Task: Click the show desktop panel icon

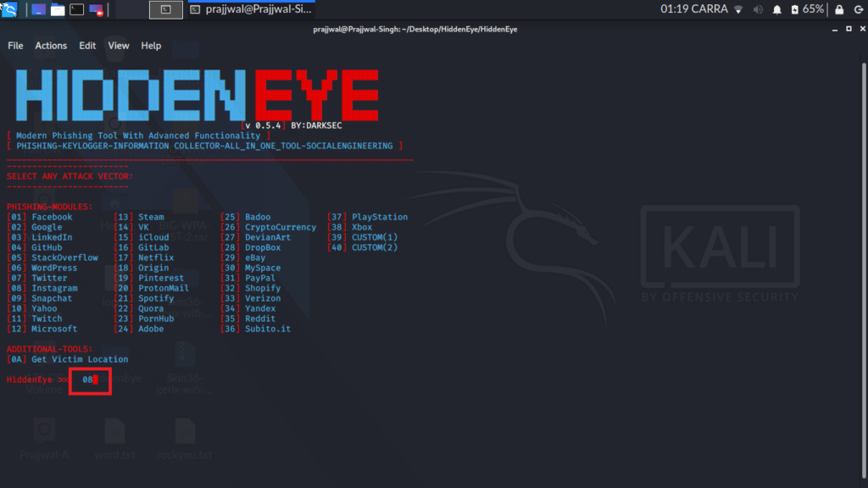Action: coord(38,9)
